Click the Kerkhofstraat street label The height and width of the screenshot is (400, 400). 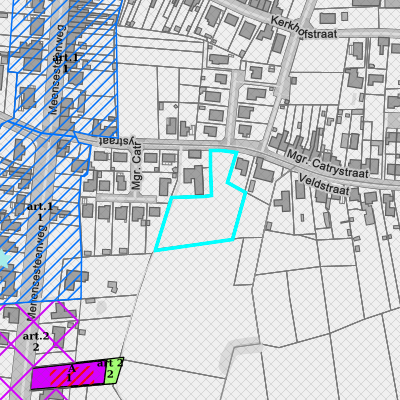click(304, 28)
